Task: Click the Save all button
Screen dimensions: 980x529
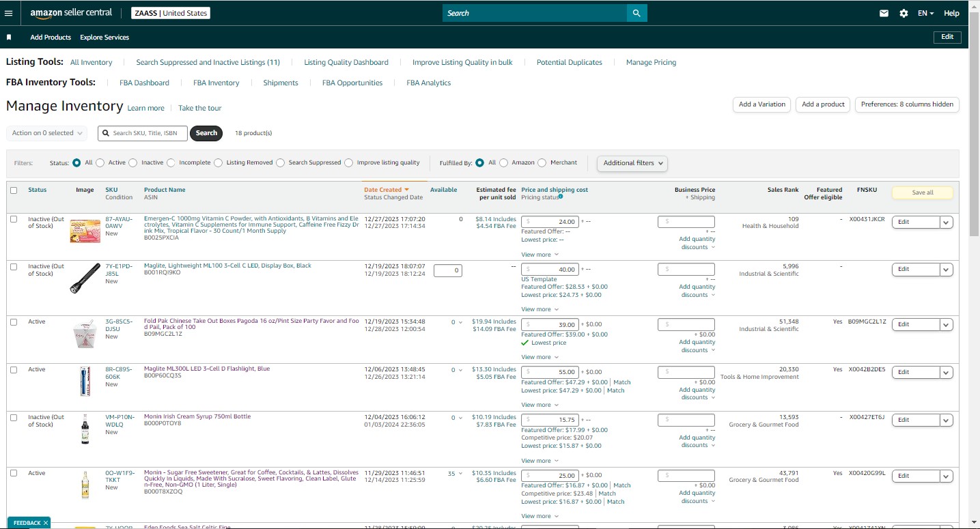Action: click(923, 192)
